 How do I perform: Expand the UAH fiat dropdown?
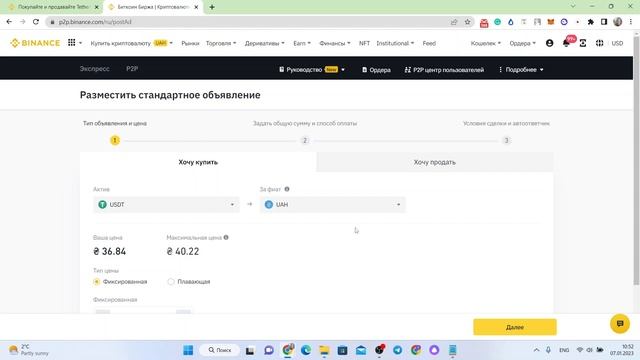point(333,204)
